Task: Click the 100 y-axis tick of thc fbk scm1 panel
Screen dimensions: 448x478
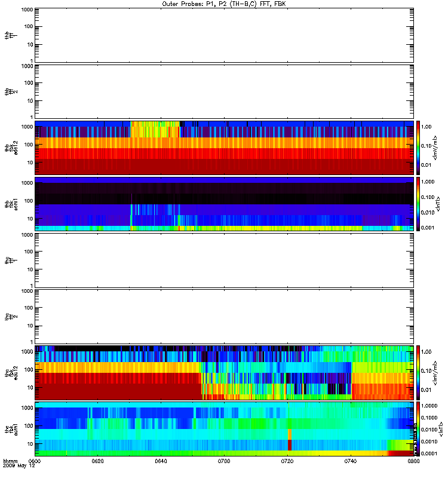Action: 29,425
